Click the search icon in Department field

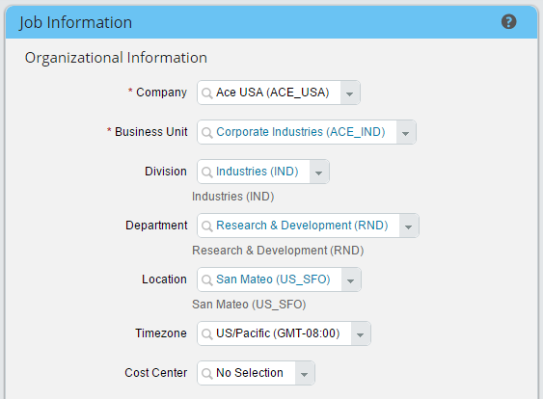point(207,226)
